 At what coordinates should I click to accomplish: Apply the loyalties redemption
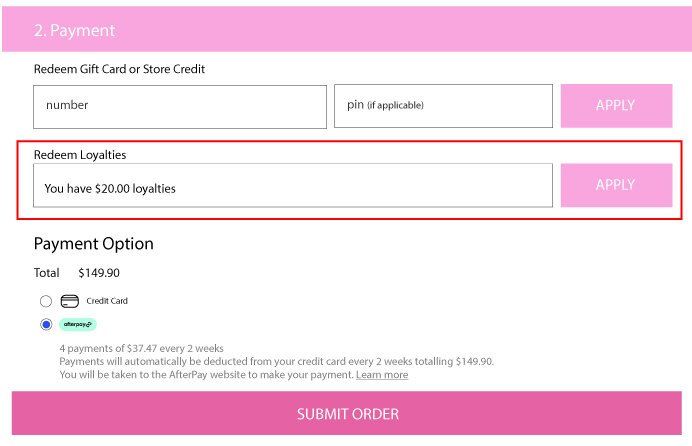617,185
